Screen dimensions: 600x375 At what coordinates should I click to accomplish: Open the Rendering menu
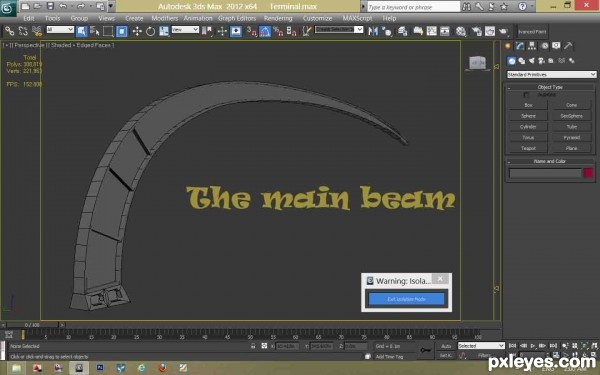click(278, 18)
